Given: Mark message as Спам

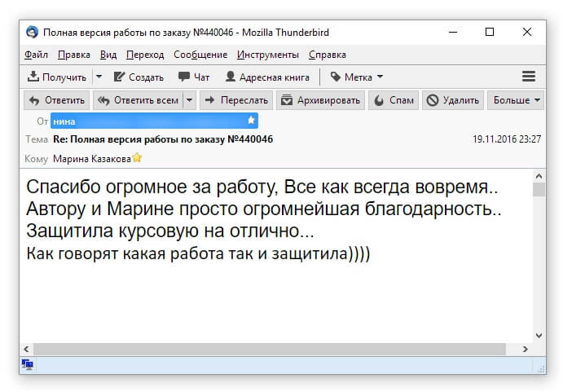Looking at the screenshot, I should point(394,100).
